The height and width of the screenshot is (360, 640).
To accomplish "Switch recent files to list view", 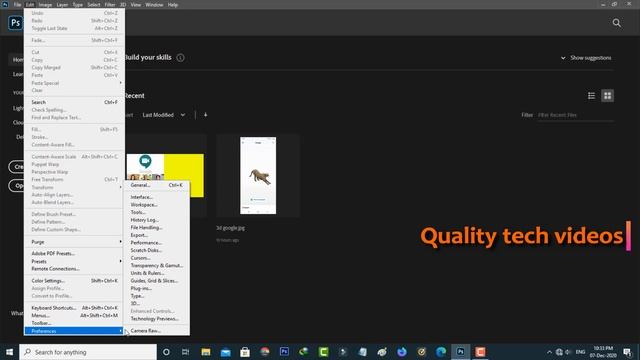I will coord(591,96).
